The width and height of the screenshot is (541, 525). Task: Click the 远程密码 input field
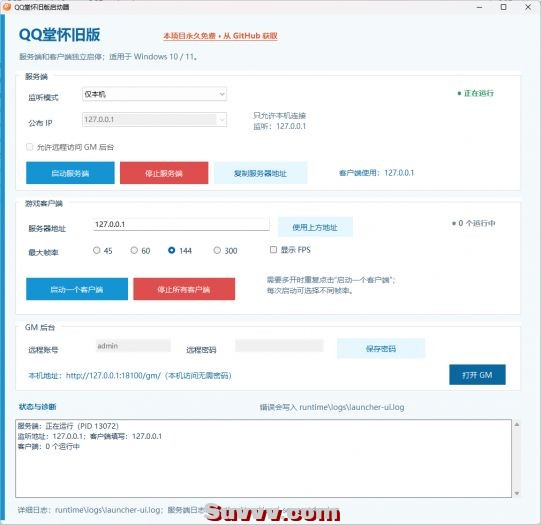279,346
